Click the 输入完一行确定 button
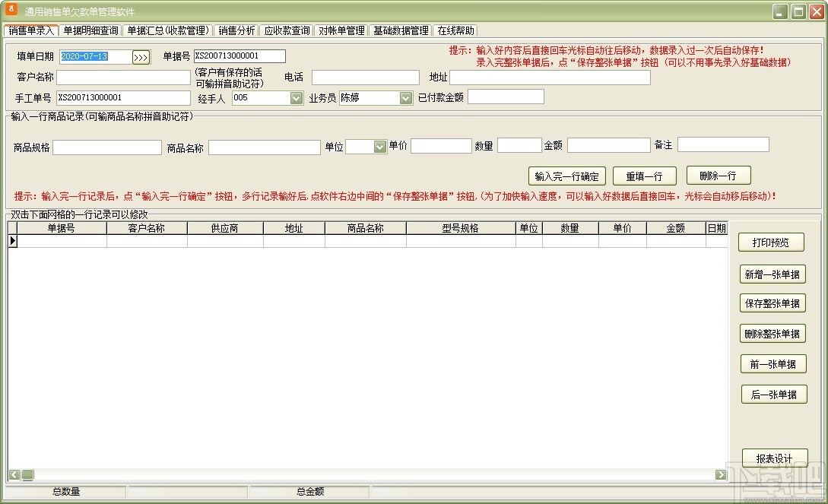The height and width of the screenshot is (504, 828). coord(566,176)
